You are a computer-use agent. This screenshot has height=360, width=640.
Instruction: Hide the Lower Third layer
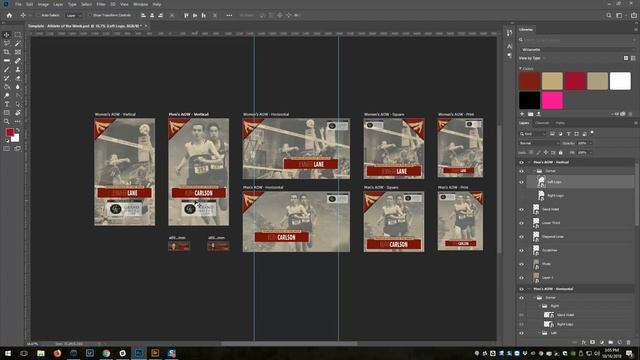[x=521, y=223]
